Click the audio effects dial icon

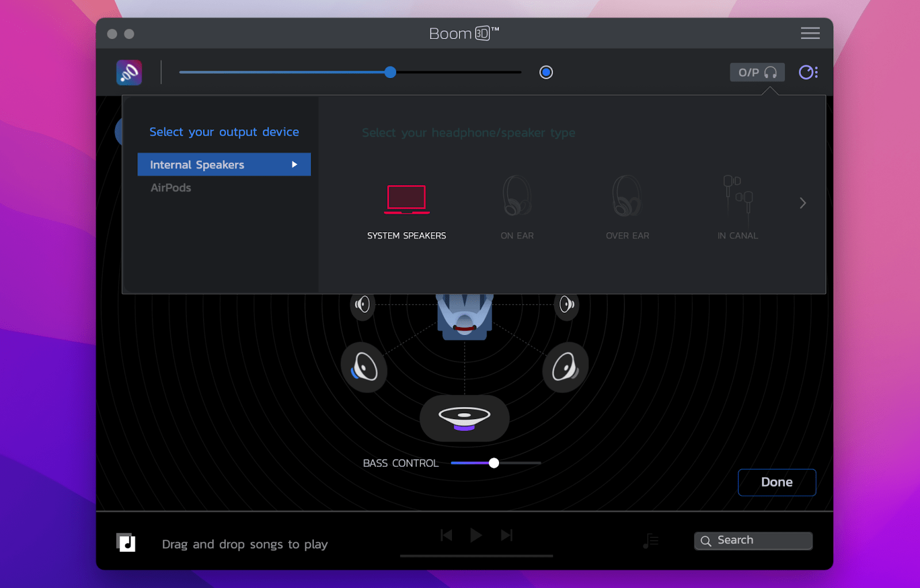pos(808,72)
